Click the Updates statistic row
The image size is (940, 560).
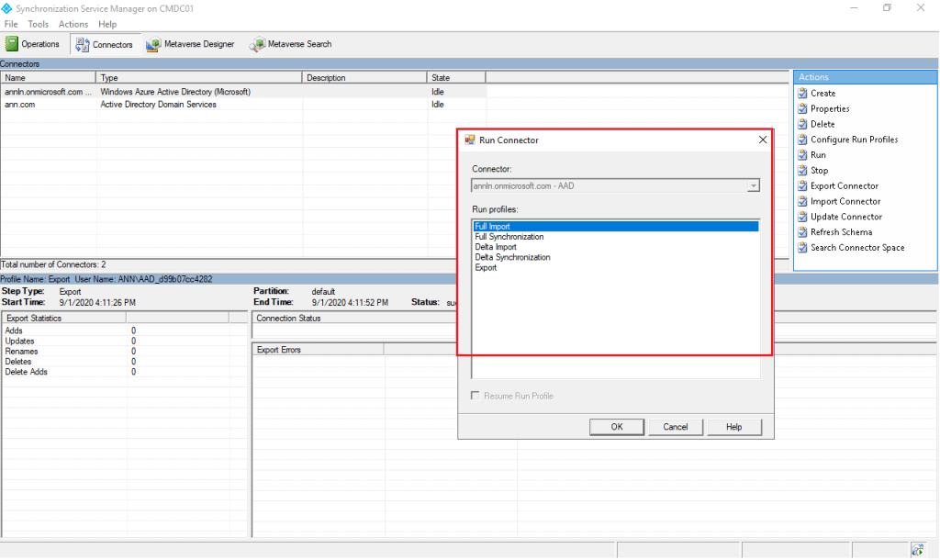[125, 342]
